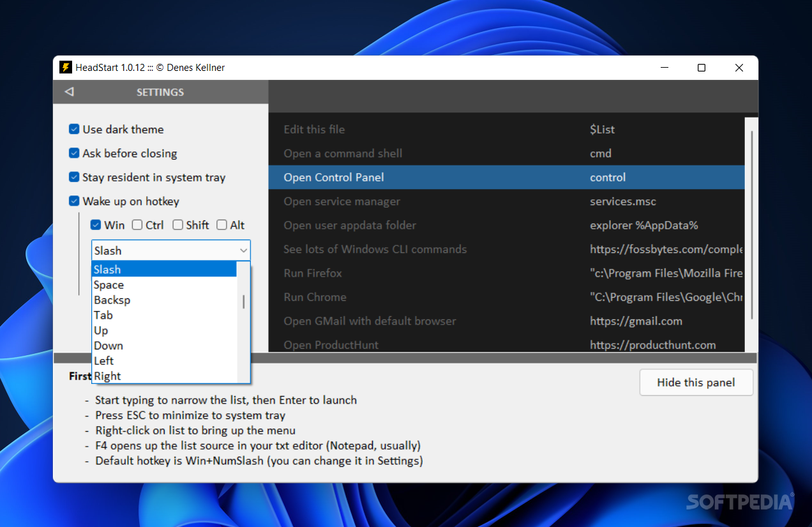Click the https://gmail.com command value

coord(636,321)
